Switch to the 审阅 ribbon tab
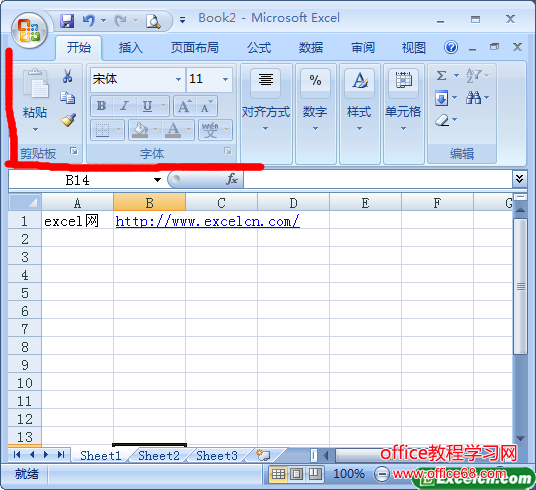The image size is (536, 490). point(363,47)
